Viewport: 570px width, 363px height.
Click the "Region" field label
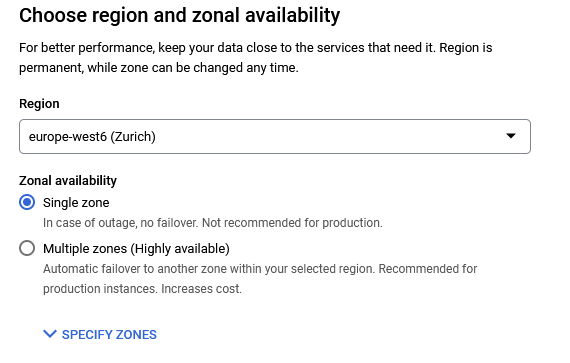pos(39,104)
